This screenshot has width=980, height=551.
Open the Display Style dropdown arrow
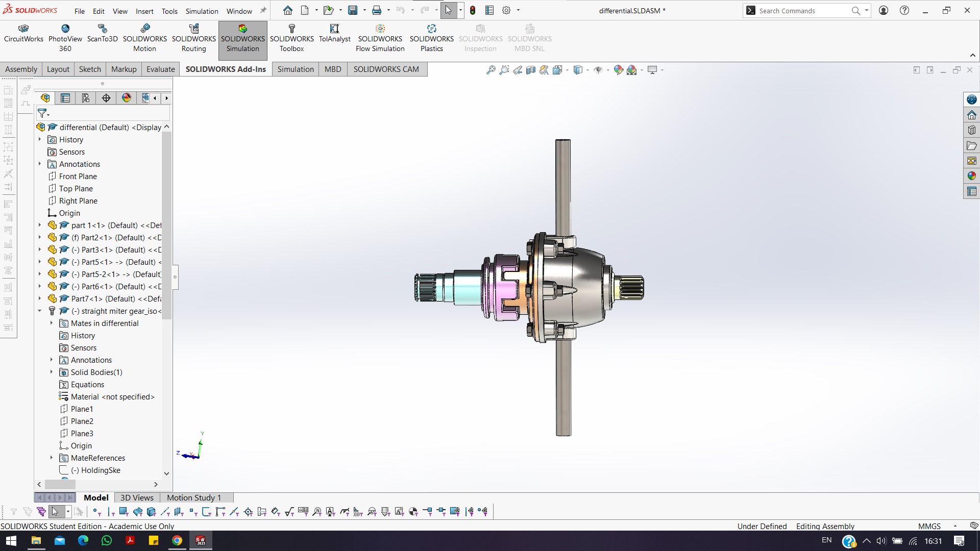point(587,70)
